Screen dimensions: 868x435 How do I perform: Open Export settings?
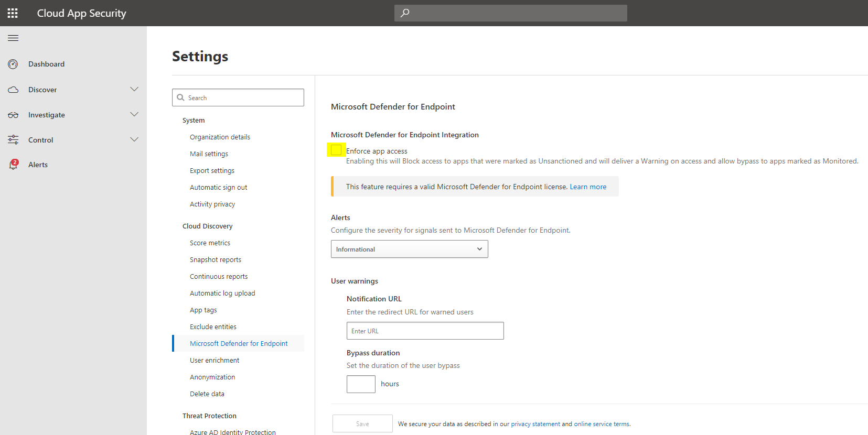coord(212,170)
